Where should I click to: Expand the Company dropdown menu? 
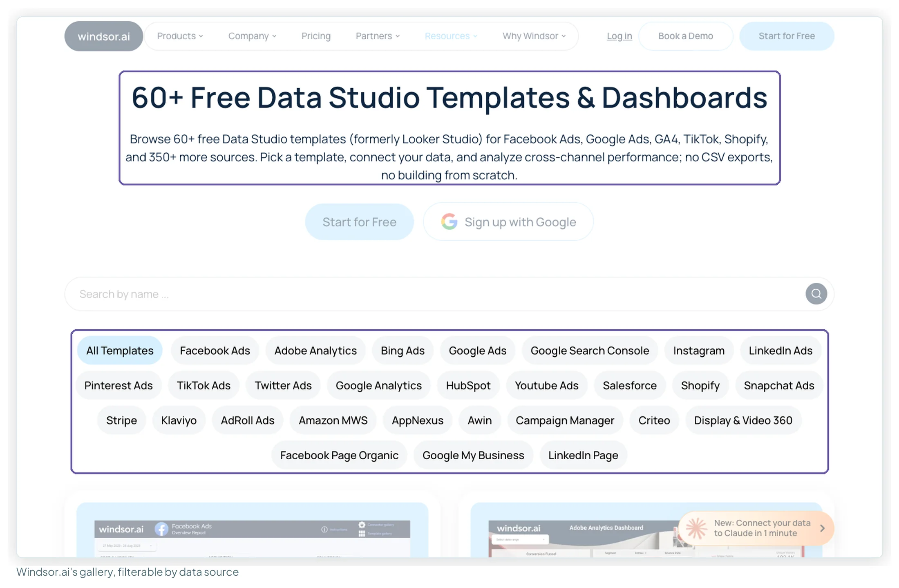tap(252, 36)
